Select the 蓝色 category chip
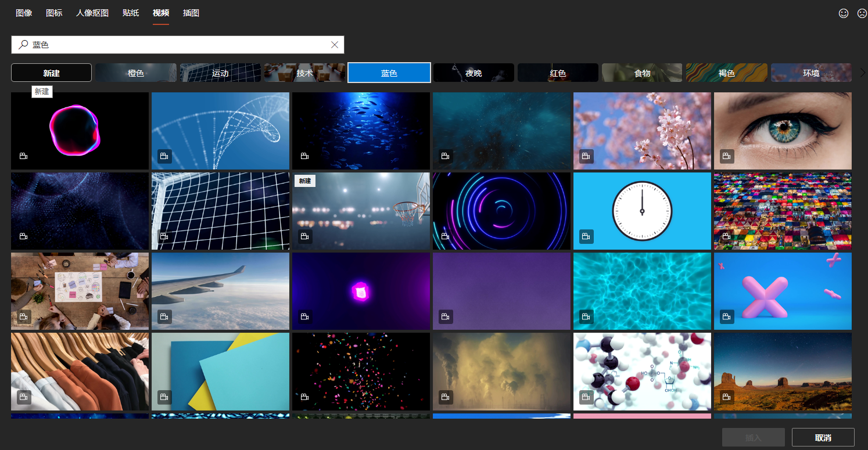This screenshot has height=450, width=868. [x=389, y=73]
